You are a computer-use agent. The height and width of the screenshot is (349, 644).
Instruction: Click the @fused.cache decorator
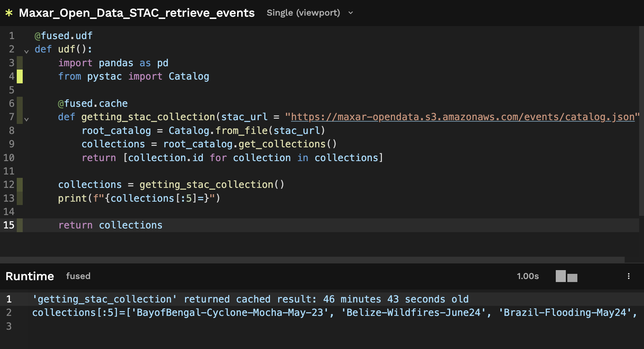[x=93, y=103]
